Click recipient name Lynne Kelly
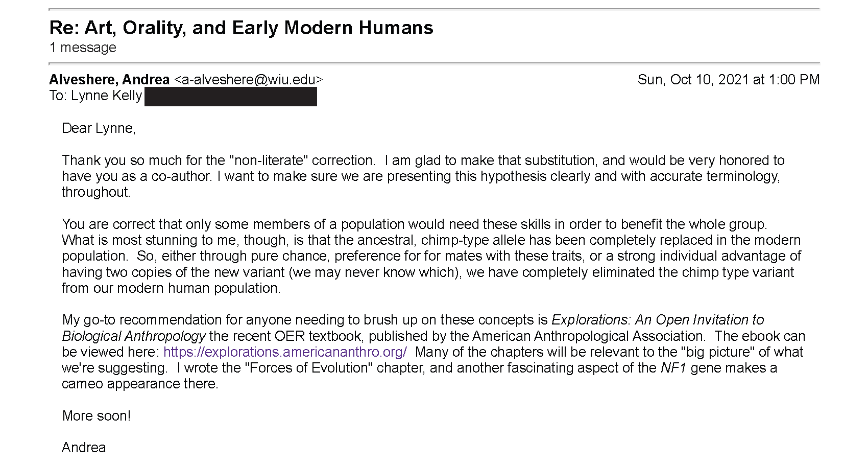 tap(106, 96)
